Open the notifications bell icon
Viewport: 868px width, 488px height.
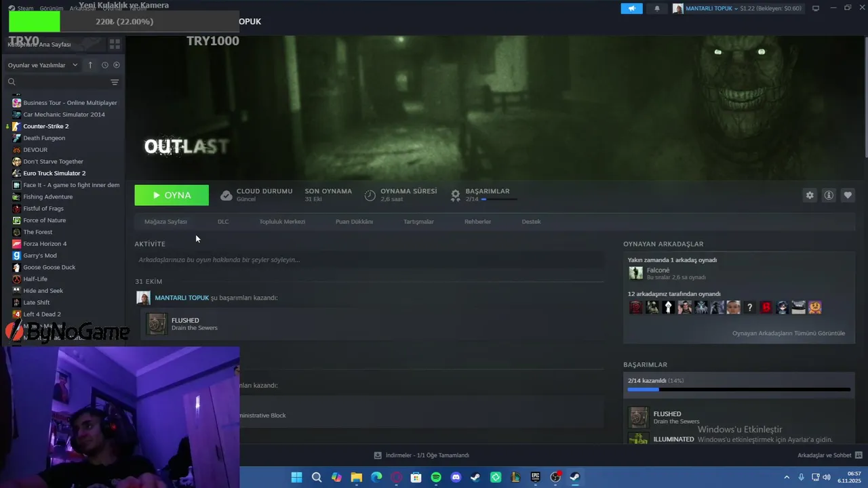pyautogui.click(x=657, y=8)
